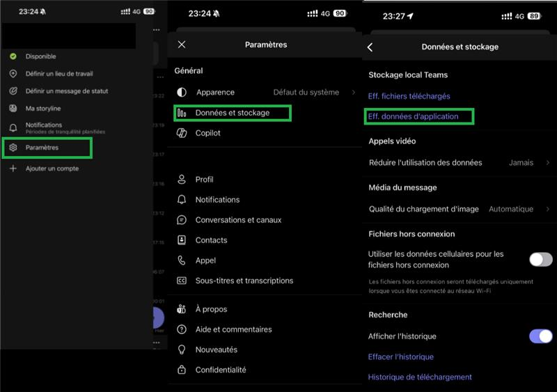Image resolution: width=557 pixels, height=392 pixels.
Task: Click the Appel phone icon
Action: (x=182, y=260)
